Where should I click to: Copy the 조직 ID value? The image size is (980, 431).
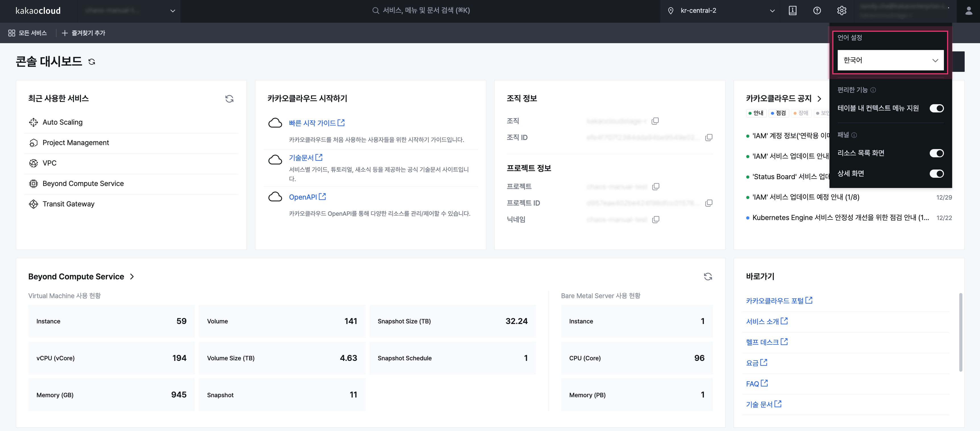708,137
